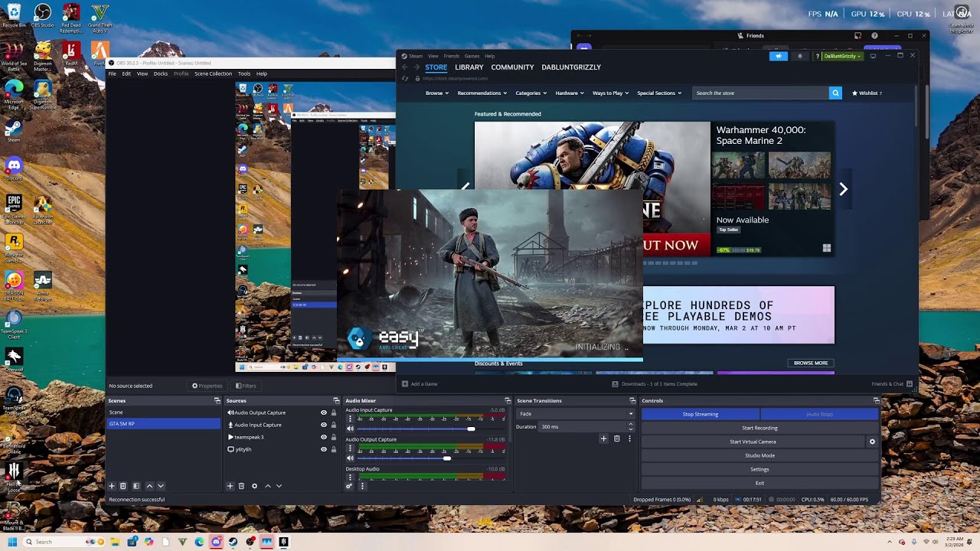Expand the Fade transition dropdown
The width and height of the screenshot is (980, 551).
[x=576, y=414]
